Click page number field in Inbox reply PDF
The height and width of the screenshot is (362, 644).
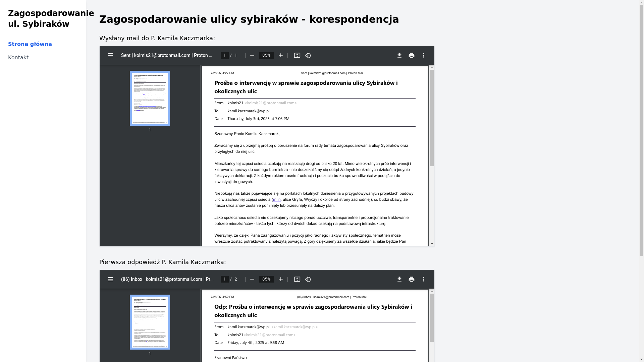[225, 279]
